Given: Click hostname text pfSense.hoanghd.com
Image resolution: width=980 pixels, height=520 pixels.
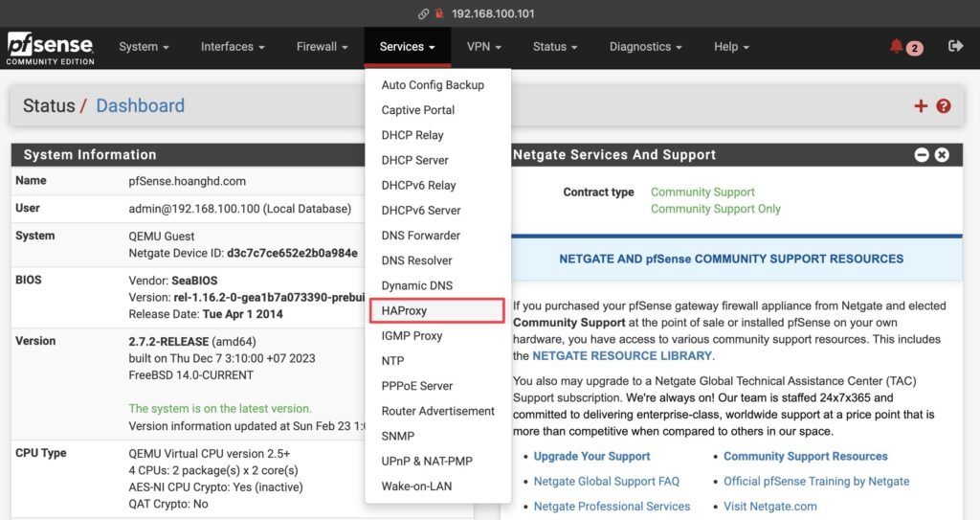Looking at the screenshot, I should 187,181.
